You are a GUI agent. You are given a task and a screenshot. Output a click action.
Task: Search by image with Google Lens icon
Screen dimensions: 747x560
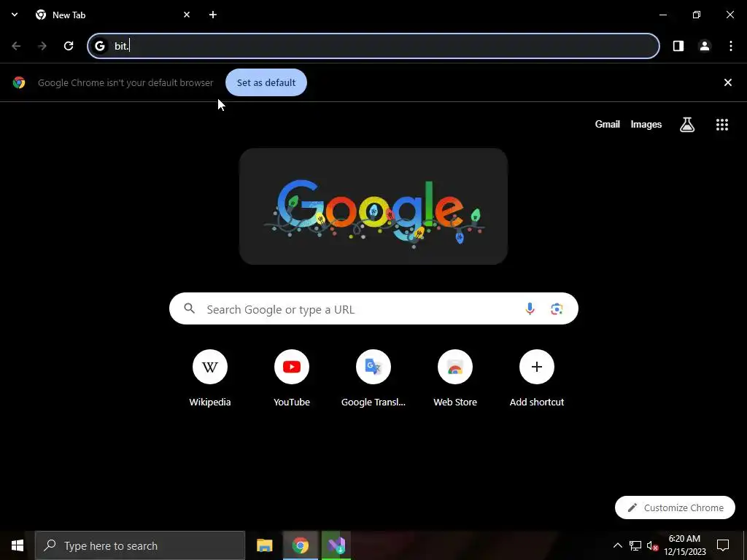pyautogui.click(x=557, y=308)
